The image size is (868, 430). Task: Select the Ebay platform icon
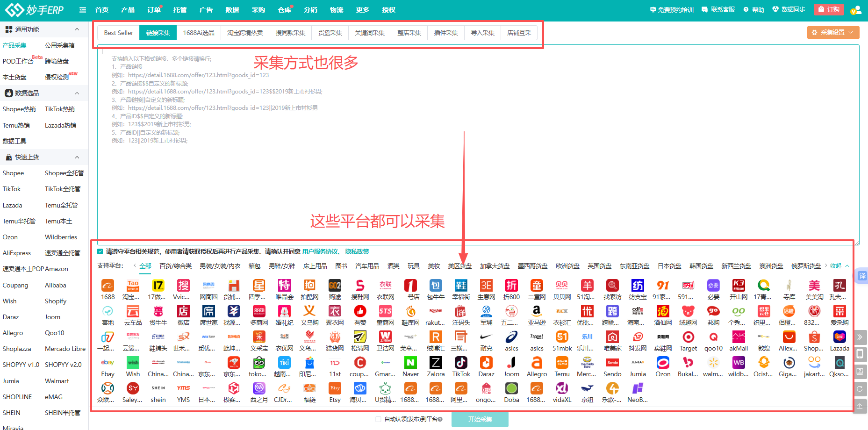click(108, 363)
